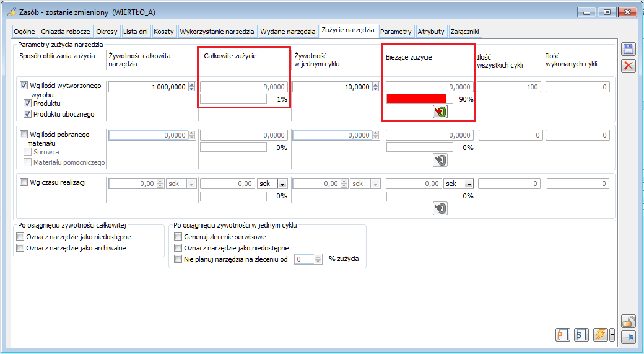The width and height of the screenshot is (644, 354).
Task: Open the Okresy tab
Action: point(107,32)
